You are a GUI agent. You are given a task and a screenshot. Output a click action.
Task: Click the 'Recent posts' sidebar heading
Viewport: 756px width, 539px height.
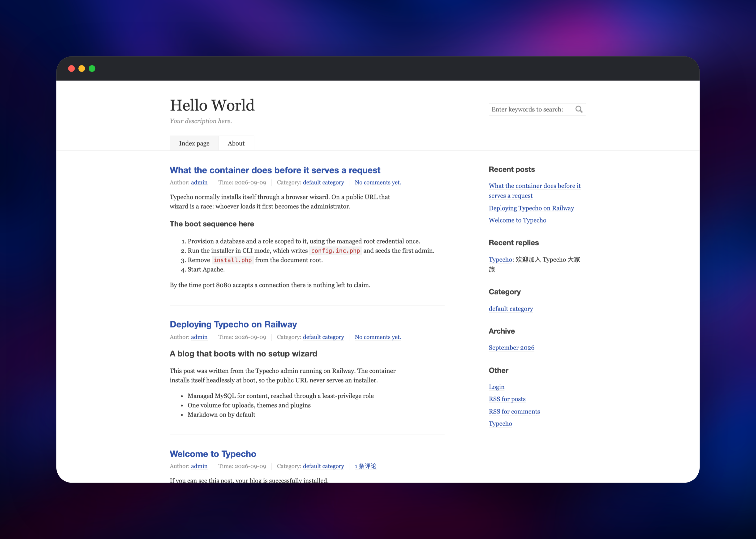coord(511,169)
